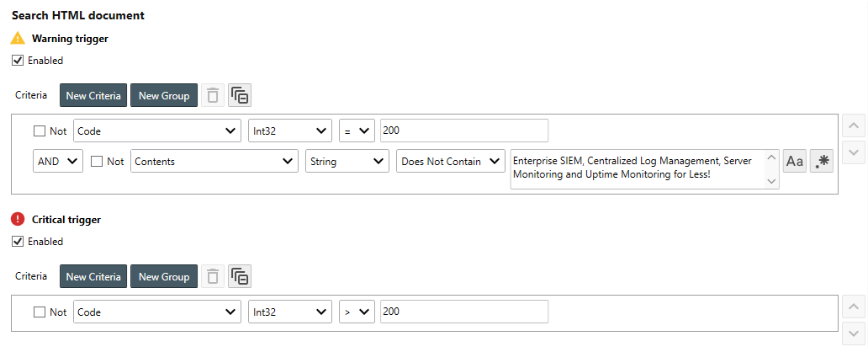This screenshot has height=352, width=868.
Task: Click New Group under Critical trigger
Action: coord(164,276)
